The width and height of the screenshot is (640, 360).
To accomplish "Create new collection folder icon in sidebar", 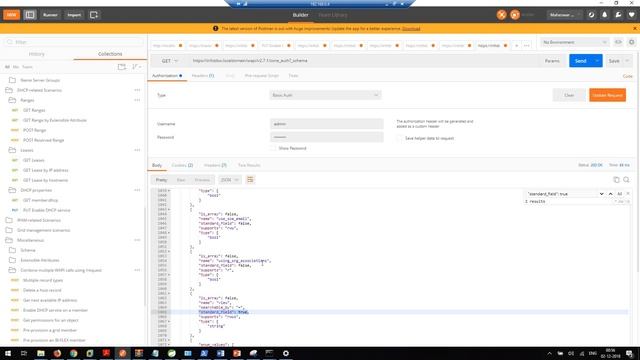I will [x=122, y=67].
